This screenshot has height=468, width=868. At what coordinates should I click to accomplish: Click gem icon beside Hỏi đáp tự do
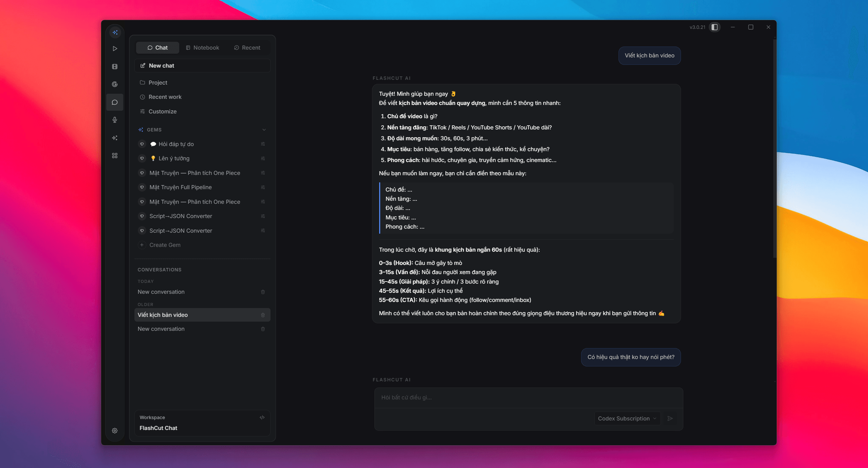click(142, 144)
